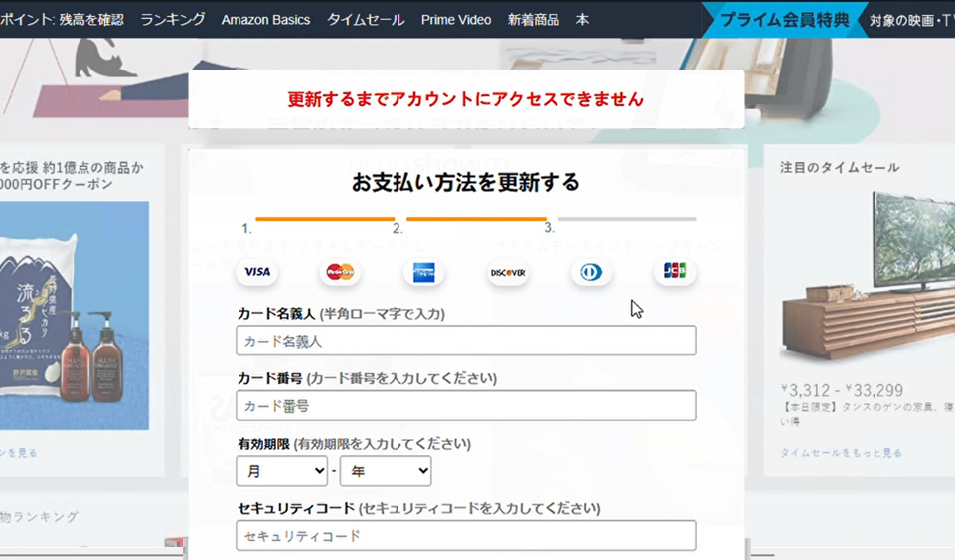The height and width of the screenshot is (560, 955).
Task: Click the Discover card icon
Action: click(x=508, y=272)
